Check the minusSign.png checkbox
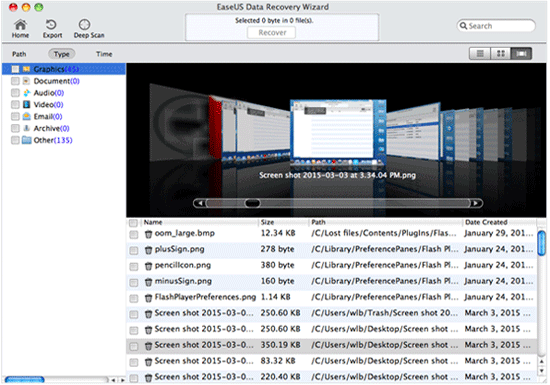The width and height of the screenshot is (550, 385). [134, 282]
